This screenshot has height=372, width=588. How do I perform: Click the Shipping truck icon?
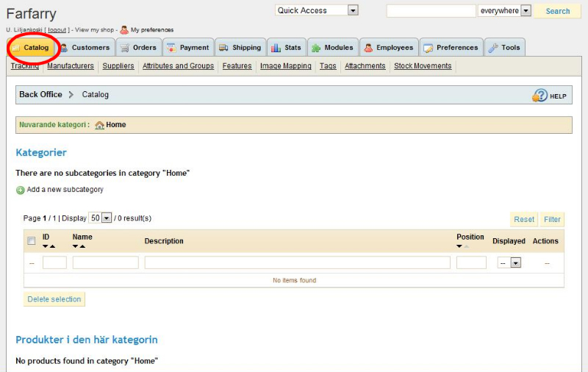point(223,48)
